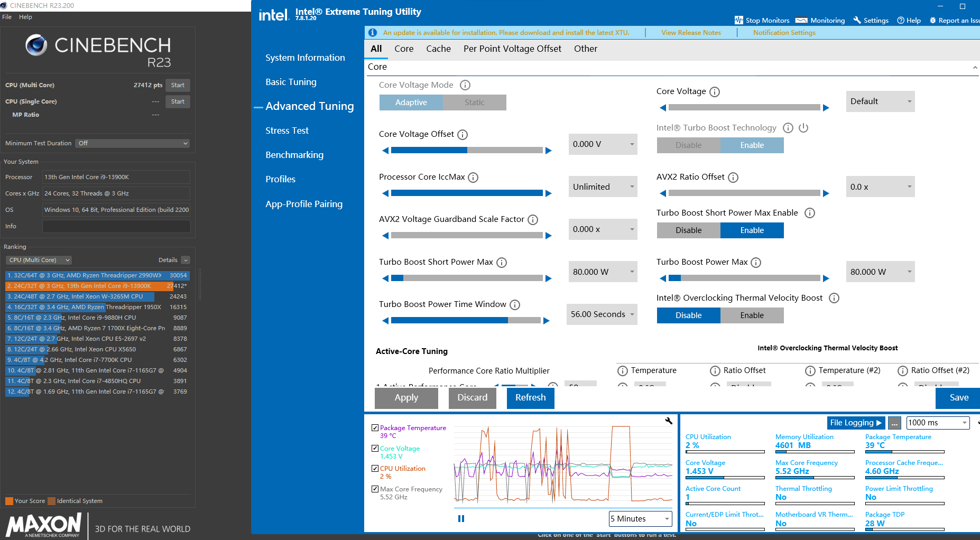Click the Settings wrench icon in header

(x=857, y=20)
